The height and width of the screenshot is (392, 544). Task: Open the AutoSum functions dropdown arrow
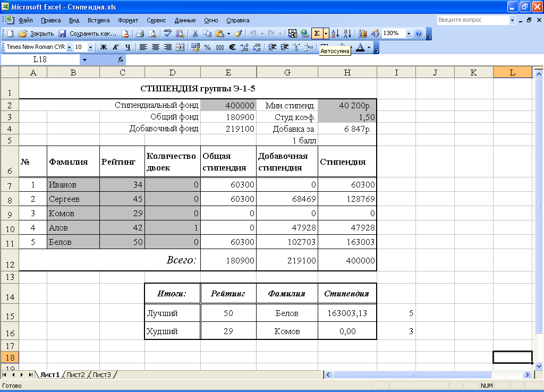(x=326, y=33)
